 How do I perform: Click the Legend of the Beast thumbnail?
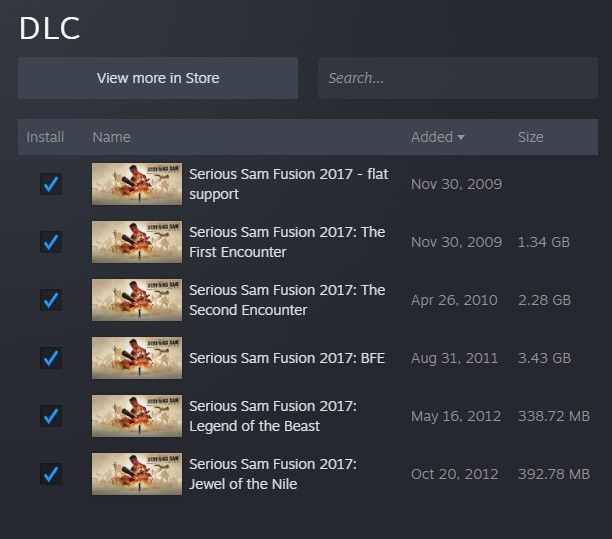[137, 416]
